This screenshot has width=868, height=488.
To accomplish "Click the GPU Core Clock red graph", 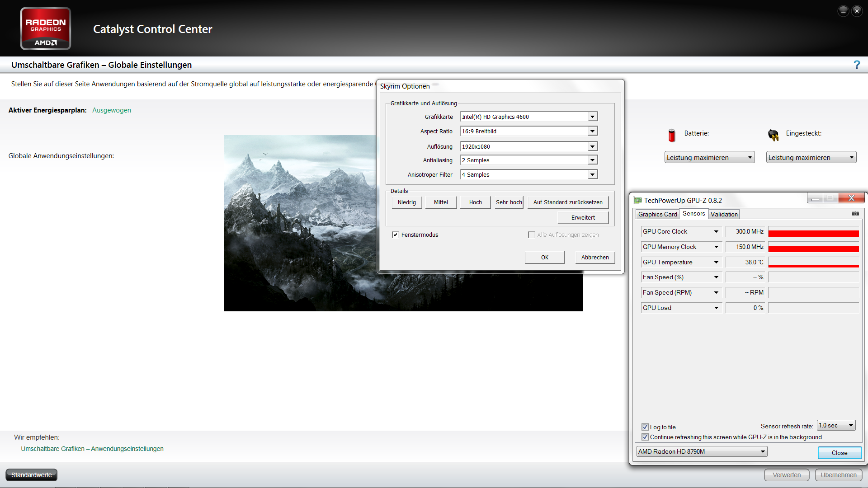I will [x=814, y=231].
